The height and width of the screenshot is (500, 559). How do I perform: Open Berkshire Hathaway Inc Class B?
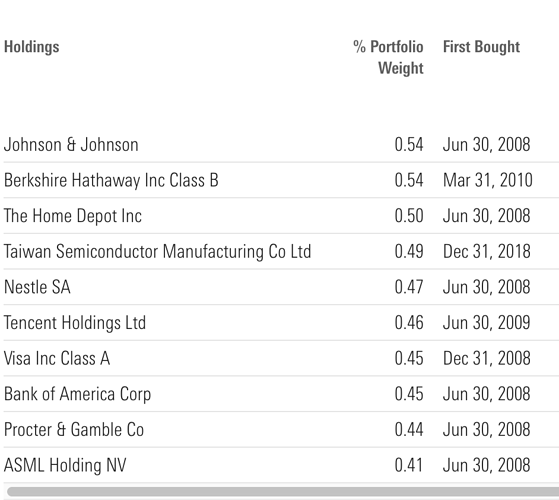coord(111,180)
